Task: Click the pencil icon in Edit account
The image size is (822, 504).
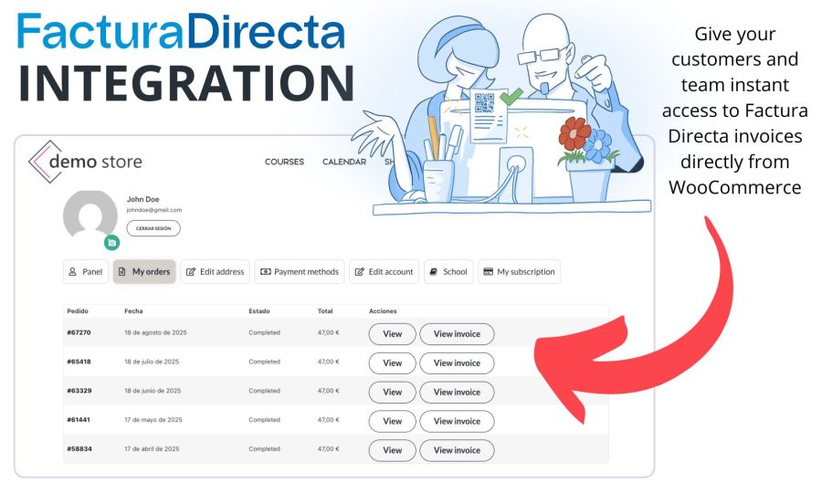Action: (360, 272)
